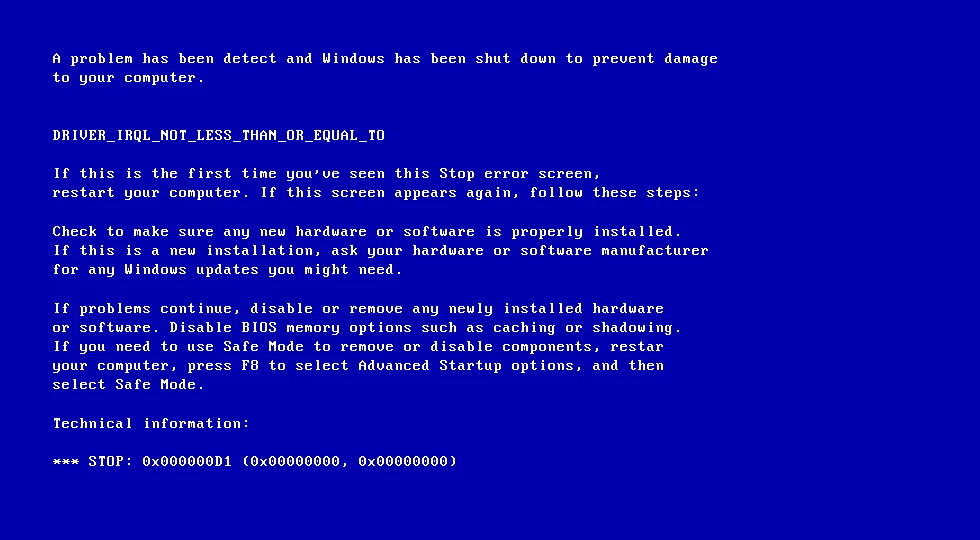Click the 'press F8' text

coord(223,366)
